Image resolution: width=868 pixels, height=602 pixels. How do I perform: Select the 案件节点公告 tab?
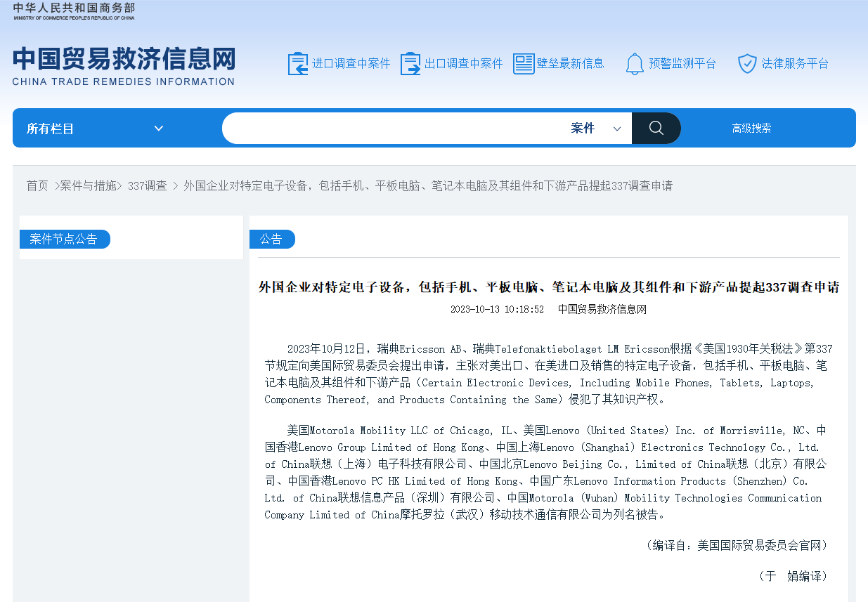pos(64,239)
